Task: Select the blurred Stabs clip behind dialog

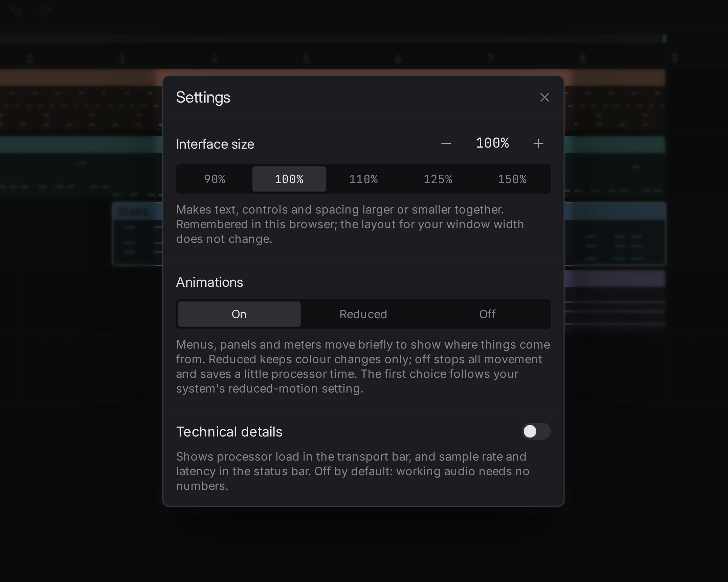Action: point(138,234)
